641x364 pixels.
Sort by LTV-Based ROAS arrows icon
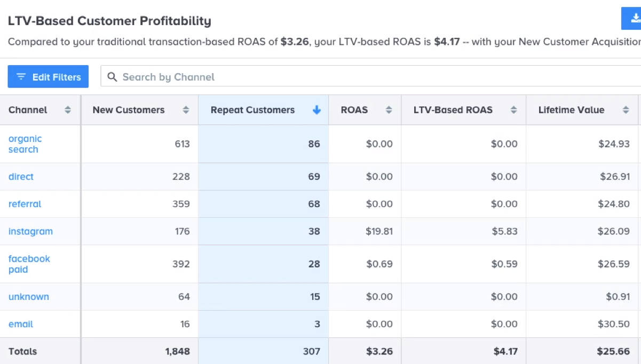tap(513, 110)
